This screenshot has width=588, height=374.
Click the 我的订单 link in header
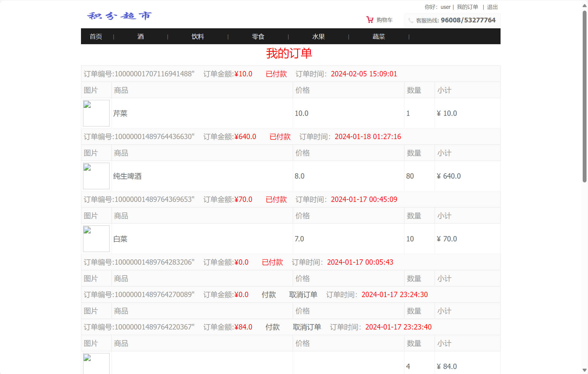point(467,7)
